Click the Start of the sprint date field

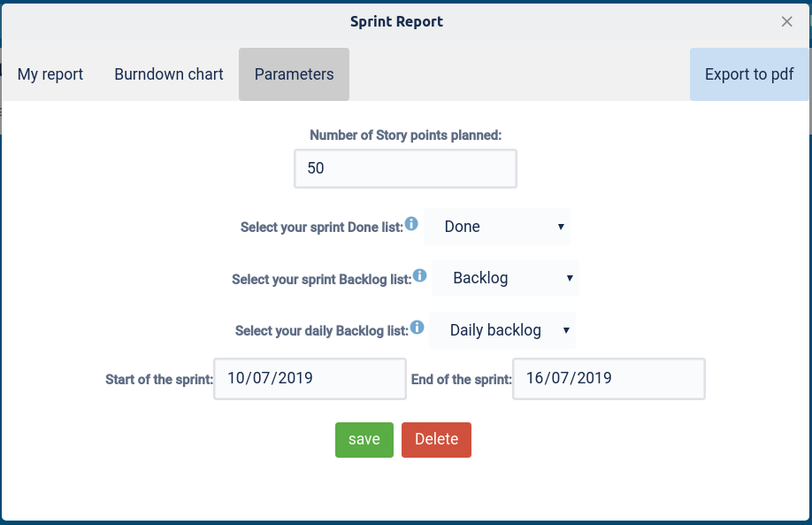point(310,378)
